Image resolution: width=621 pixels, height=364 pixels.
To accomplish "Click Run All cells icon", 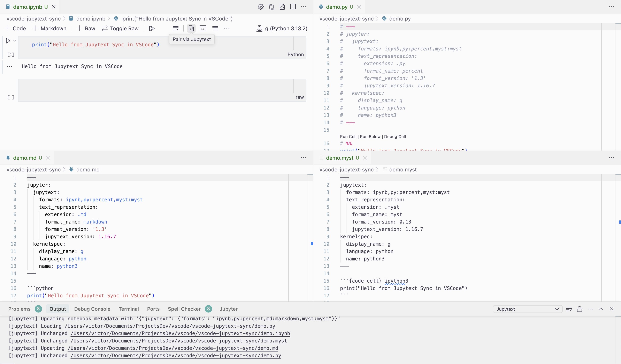I will 152,29.
